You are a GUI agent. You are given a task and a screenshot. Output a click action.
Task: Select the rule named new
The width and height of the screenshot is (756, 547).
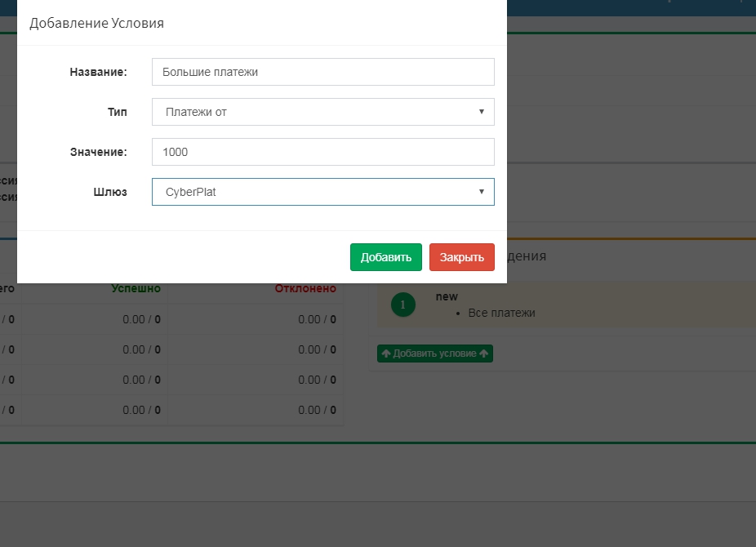447,296
